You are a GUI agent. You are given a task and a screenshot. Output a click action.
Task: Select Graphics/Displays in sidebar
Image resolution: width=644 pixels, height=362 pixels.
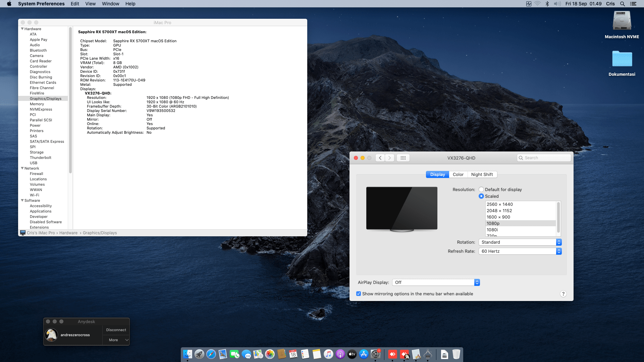pos(43,99)
